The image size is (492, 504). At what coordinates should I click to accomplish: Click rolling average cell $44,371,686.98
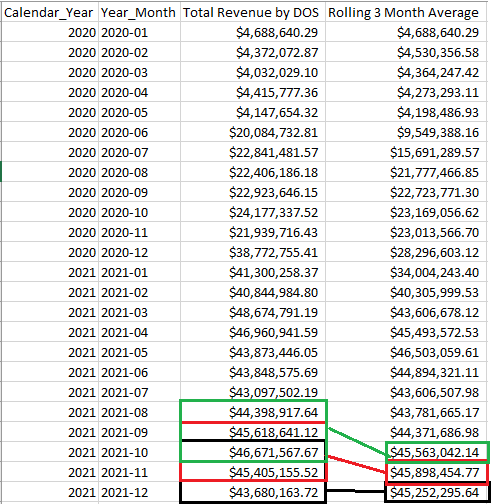[x=406, y=432]
